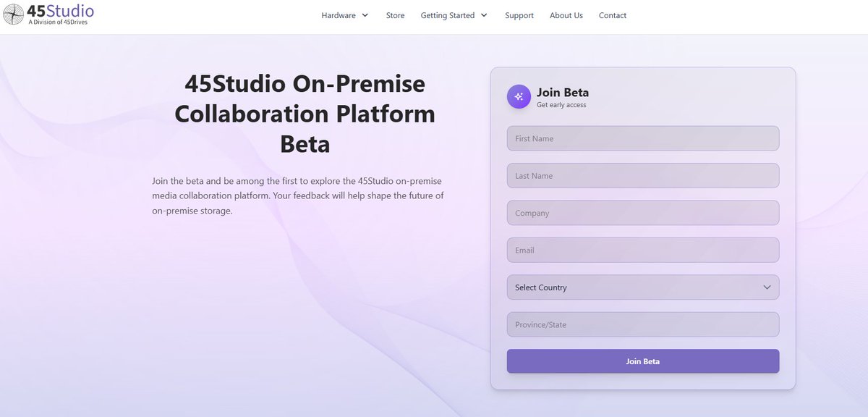Expand the Hardware menu chevron
The image size is (868, 417).
(365, 15)
